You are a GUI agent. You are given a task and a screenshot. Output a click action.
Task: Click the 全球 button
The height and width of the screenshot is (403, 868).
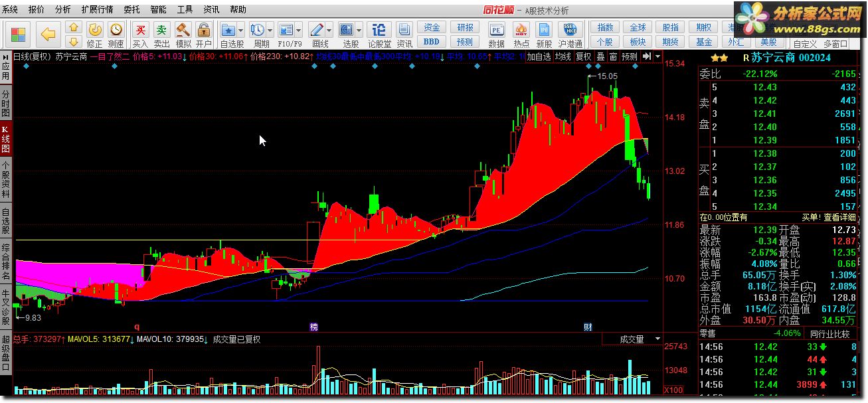coord(638,27)
